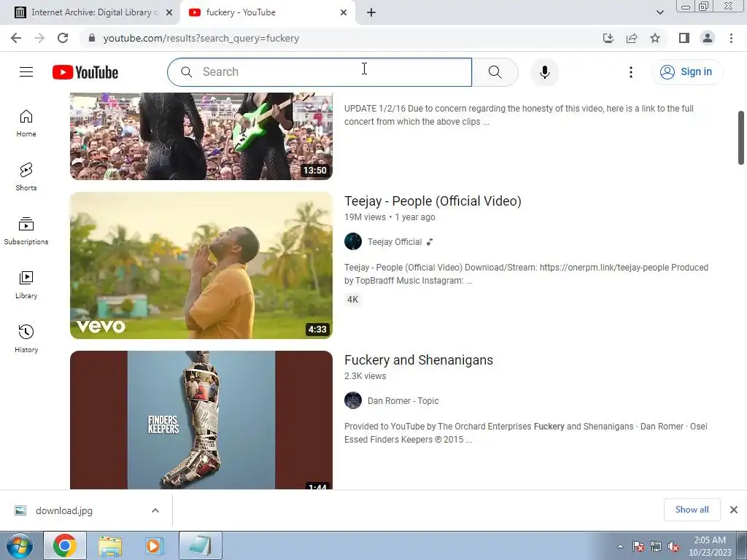
Task: Open the notepad-like app in taskbar
Action: (x=201, y=545)
